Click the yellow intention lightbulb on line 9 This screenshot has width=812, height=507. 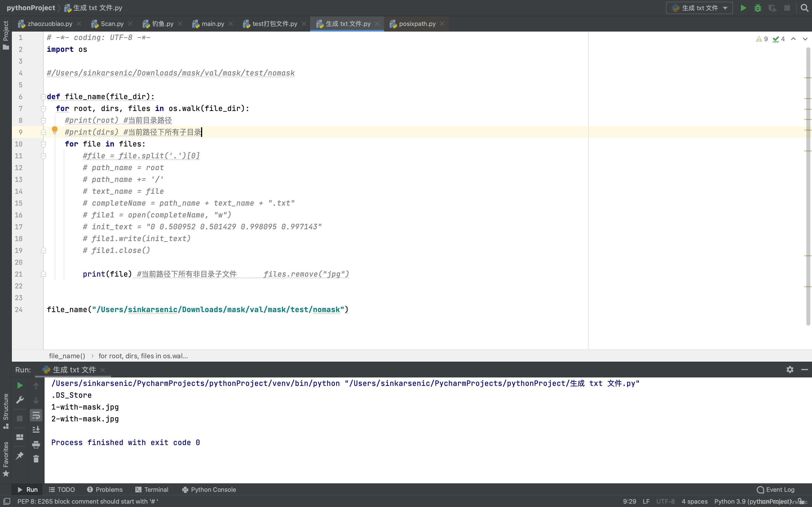pos(55,130)
